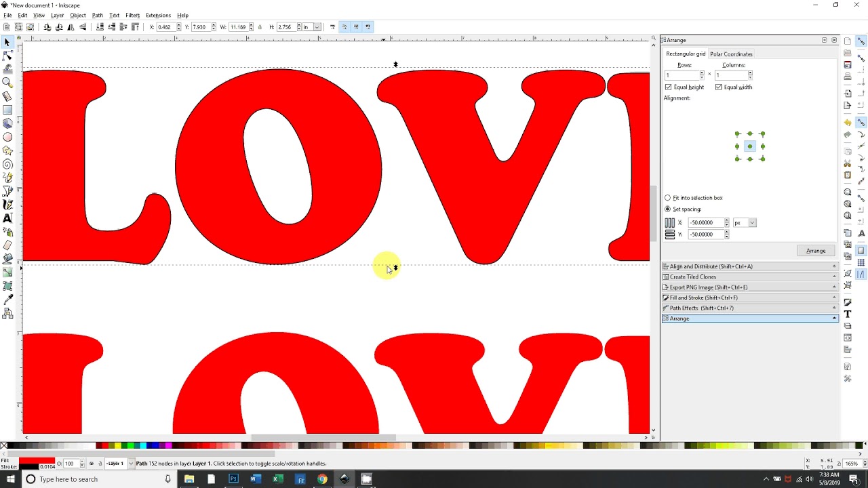This screenshot has width=868, height=488.
Task: Select the Node editing tool
Action: (7, 56)
